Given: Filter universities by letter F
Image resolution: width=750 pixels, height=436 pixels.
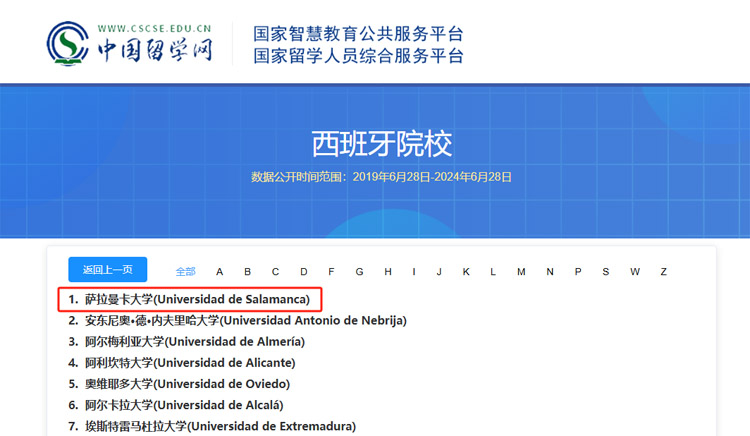Looking at the screenshot, I should pos(331,272).
